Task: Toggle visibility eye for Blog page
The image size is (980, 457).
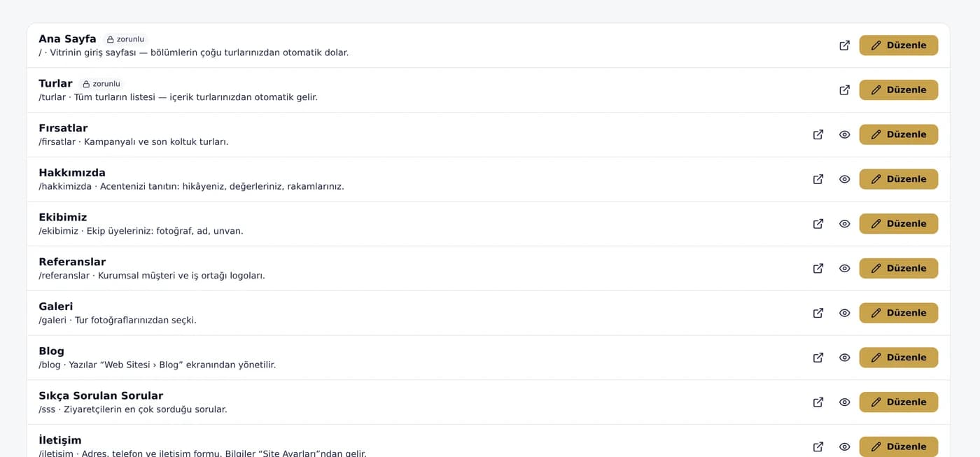Action: point(844,358)
